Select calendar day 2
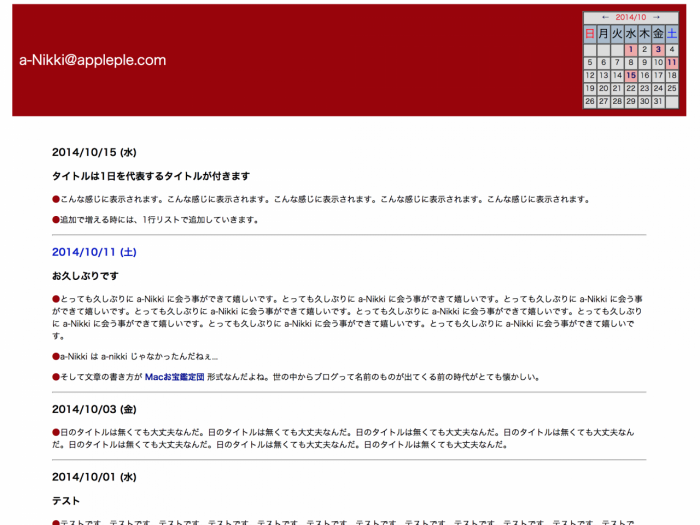Viewport: 700px width, 525px height. 645,50
